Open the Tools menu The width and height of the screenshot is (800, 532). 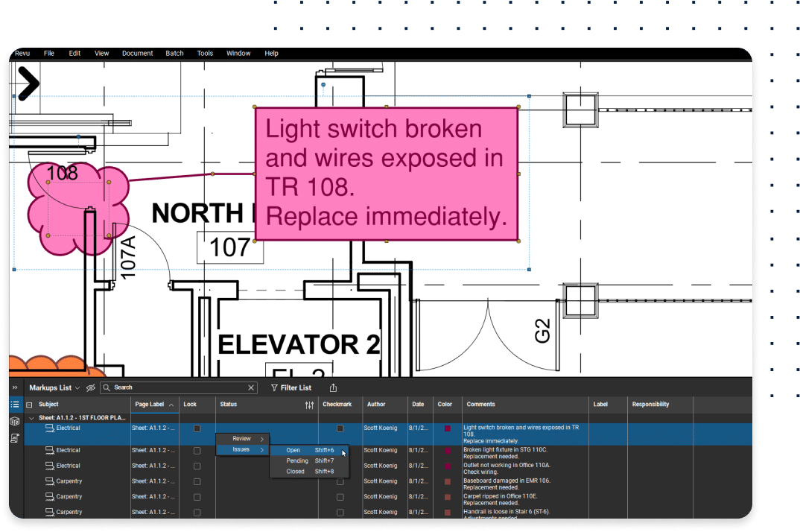click(x=205, y=53)
